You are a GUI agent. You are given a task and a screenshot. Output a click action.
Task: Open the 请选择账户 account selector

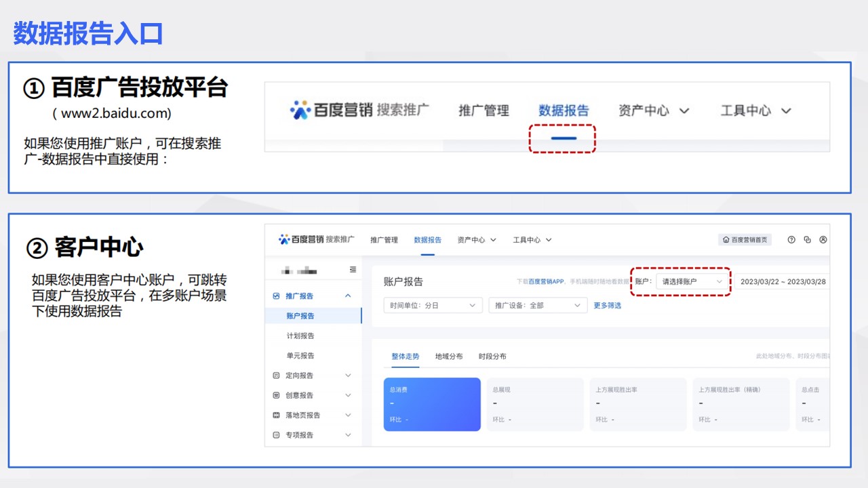(x=692, y=281)
